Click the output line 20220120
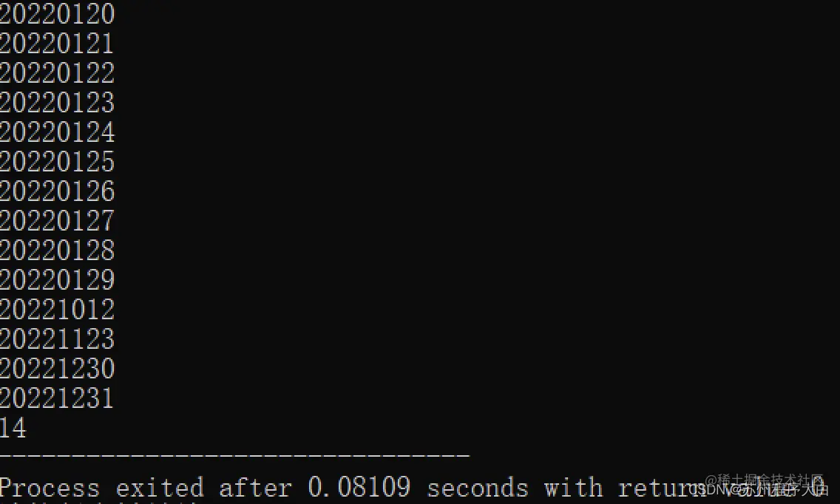840x504 pixels. point(57,14)
